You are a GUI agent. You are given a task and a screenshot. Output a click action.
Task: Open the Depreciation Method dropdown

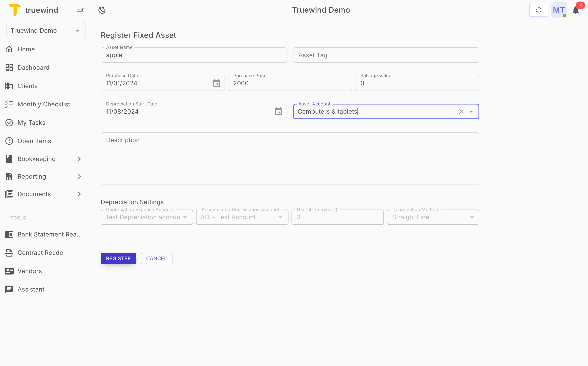point(472,217)
